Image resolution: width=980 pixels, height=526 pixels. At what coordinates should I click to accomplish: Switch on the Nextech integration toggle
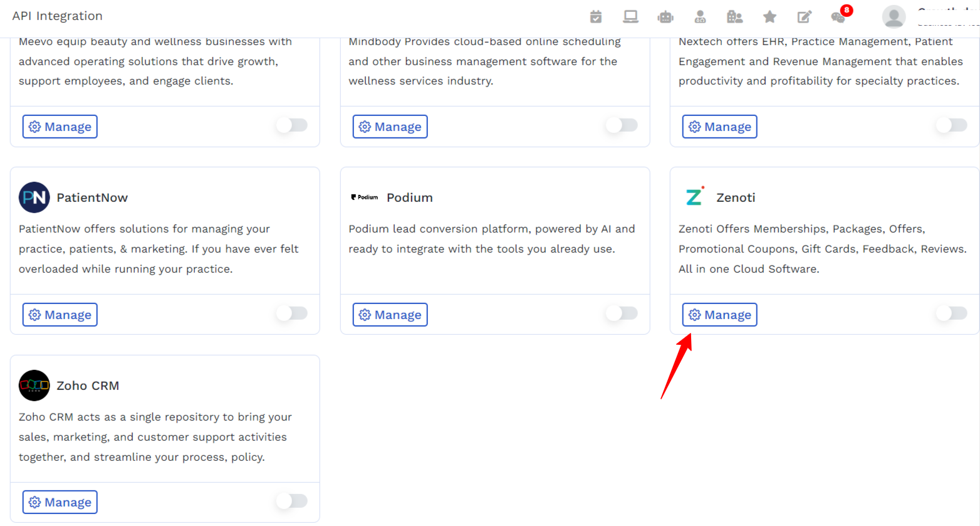[952, 125]
